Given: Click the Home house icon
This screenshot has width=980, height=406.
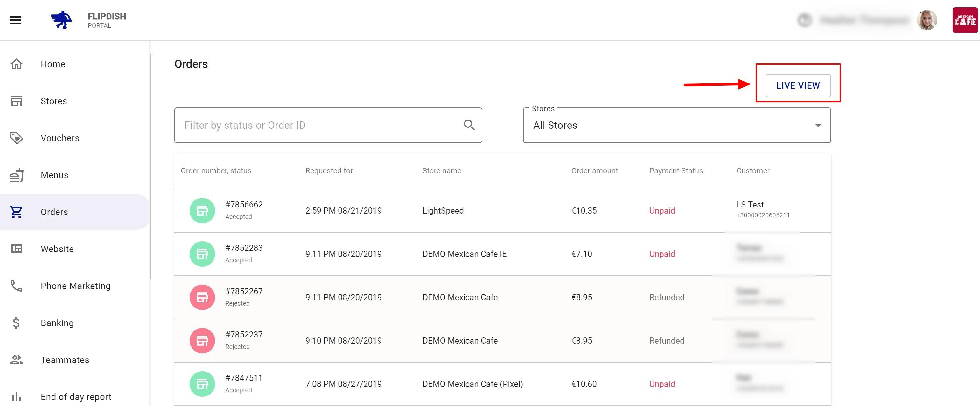Looking at the screenshot, I should tap(16, 64).
